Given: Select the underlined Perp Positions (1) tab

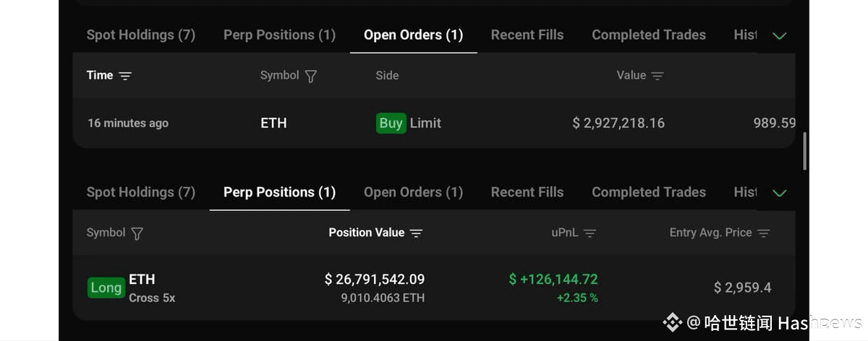Looking at the screenshot, I should tap(279, 192).
